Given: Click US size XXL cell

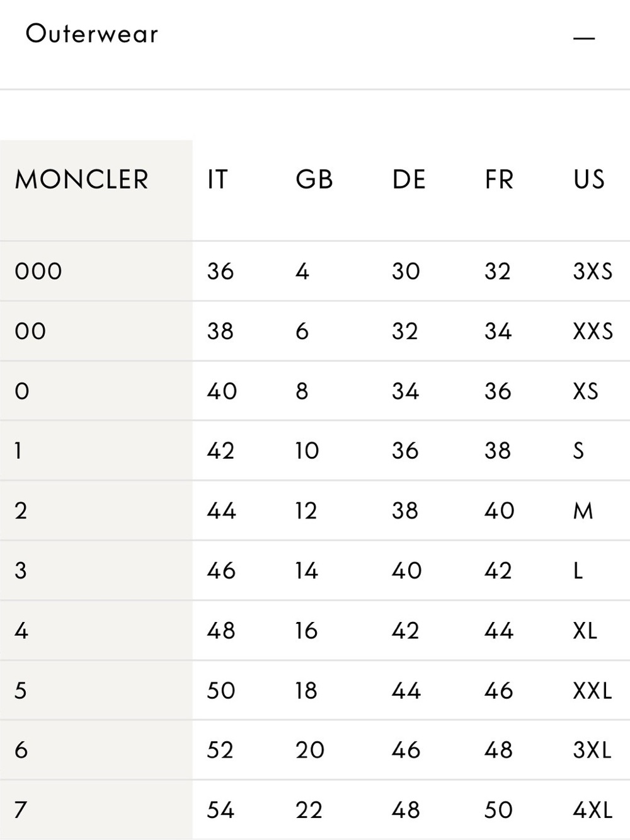Looking at the screenshot, I should (x=592, y=691).
